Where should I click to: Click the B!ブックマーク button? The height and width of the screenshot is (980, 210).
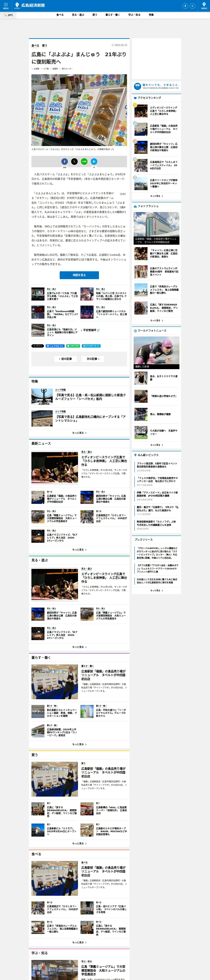91,346
